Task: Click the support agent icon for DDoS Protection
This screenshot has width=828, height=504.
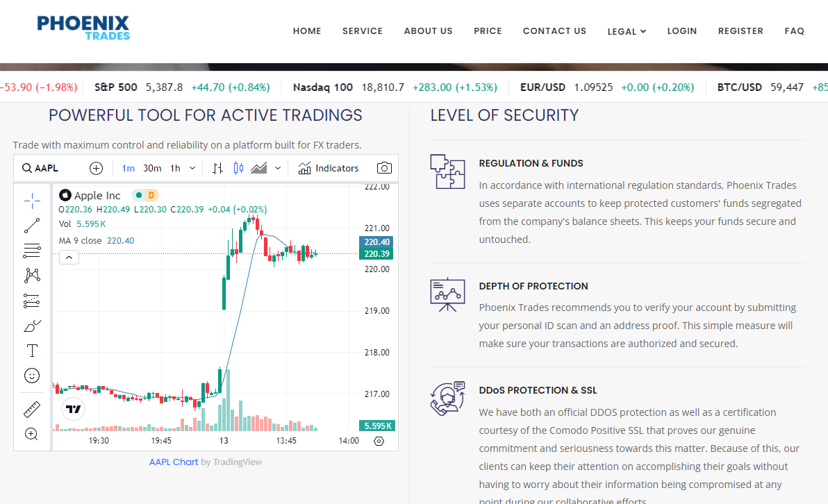Action: 447,398
